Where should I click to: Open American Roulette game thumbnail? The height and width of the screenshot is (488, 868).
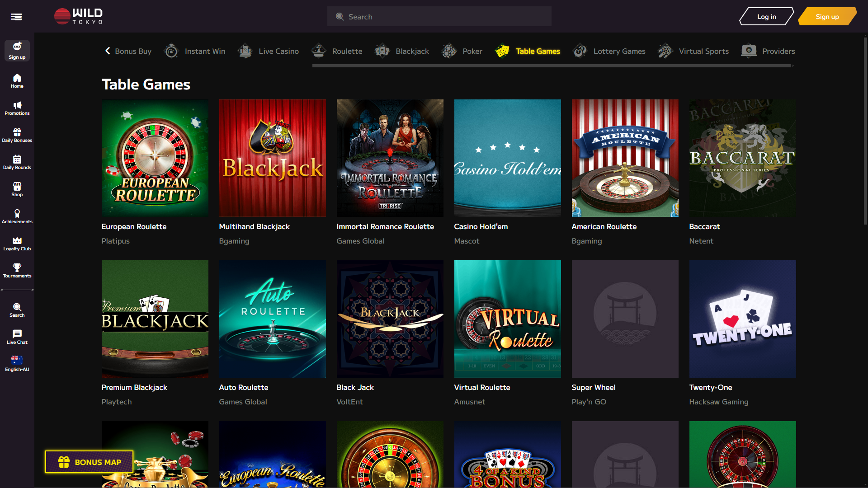[x=625, y=158]
